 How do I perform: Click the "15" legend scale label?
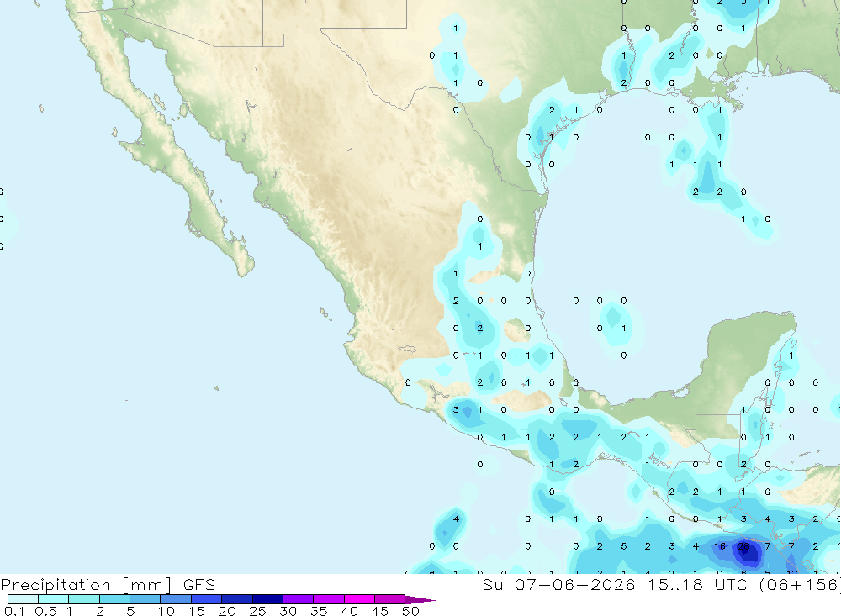coord(196,611)
